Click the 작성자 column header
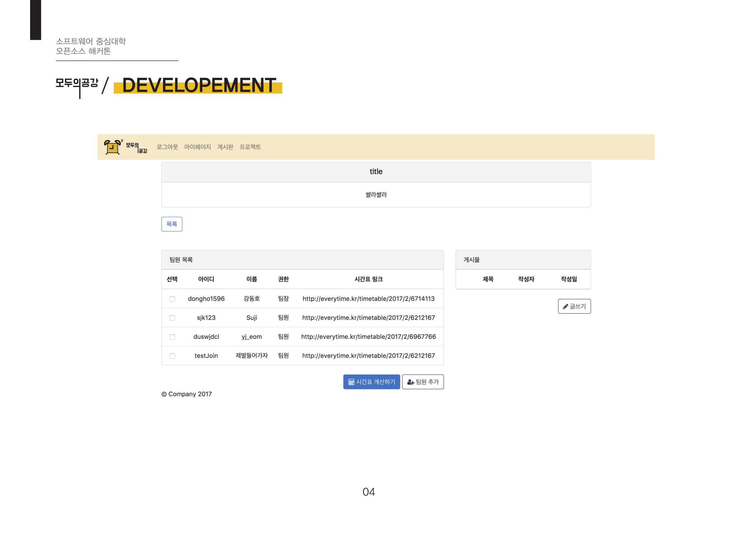The image size is (756, 535). pos(526,279)
